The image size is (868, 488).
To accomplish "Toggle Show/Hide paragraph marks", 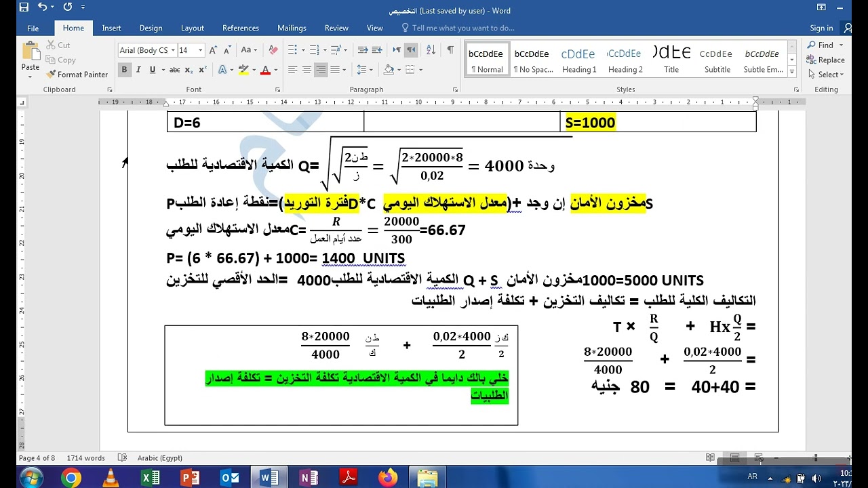I will point(450,50).
